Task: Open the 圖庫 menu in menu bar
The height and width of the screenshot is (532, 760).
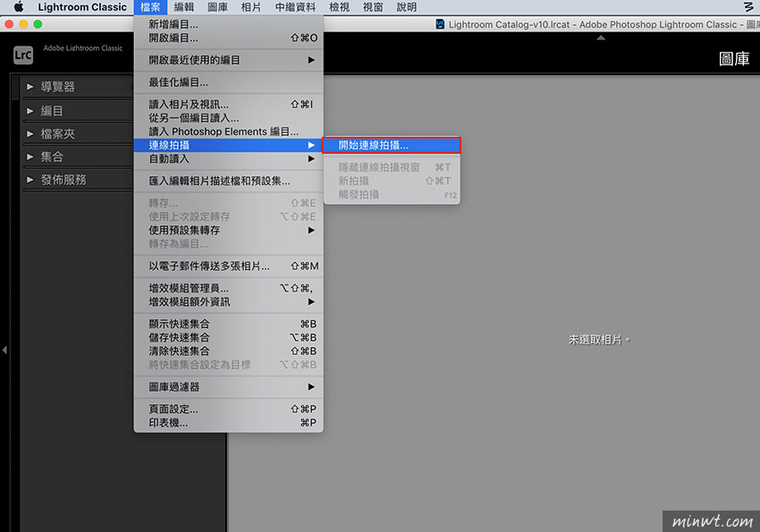Action: click(217, 7)
